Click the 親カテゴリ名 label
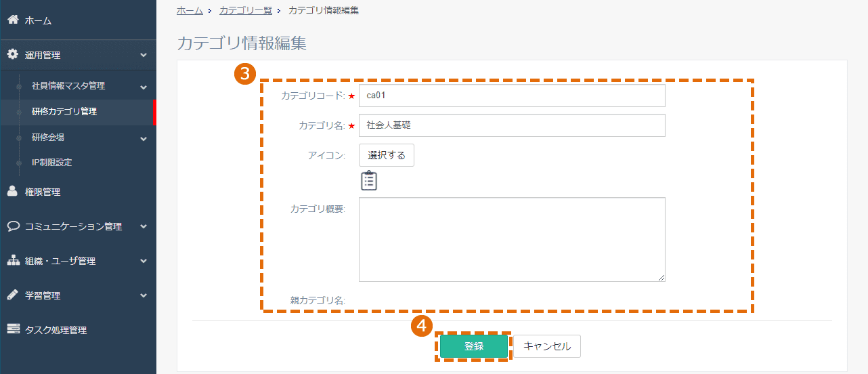This screenshot has width=868, height=374. (318, 300)
